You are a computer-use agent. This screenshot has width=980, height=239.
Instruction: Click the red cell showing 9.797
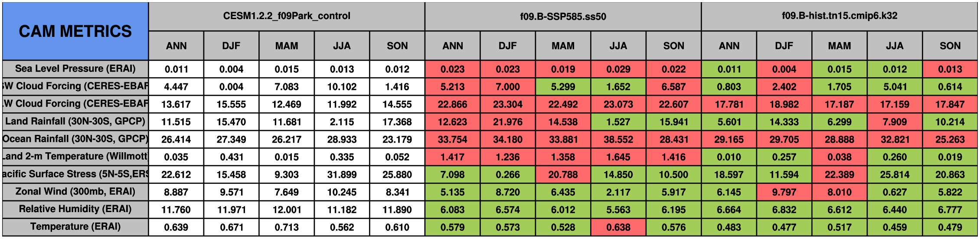pos(784,192)
